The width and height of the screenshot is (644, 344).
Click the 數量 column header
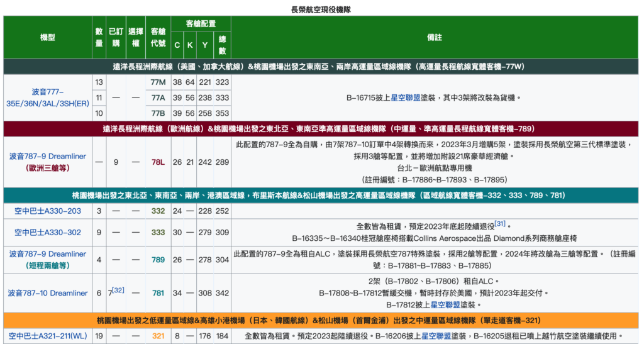coord(99,37)
